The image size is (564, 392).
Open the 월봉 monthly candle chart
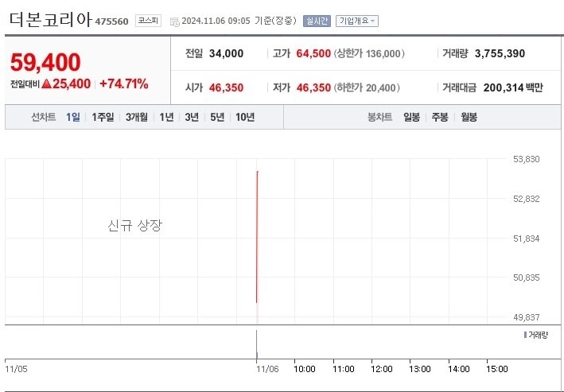tap(469, 118)
